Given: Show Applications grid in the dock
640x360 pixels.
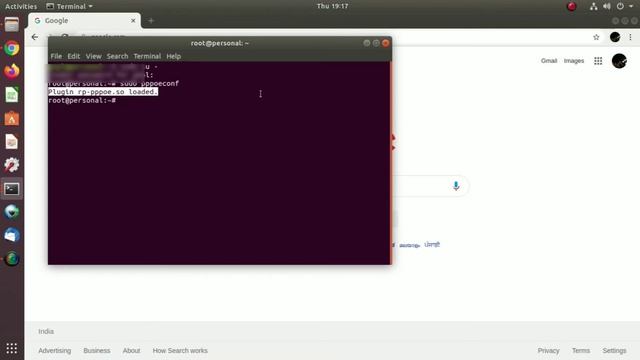Looking at the screenshot, I should pyautogui.click(x=11, y=348).
